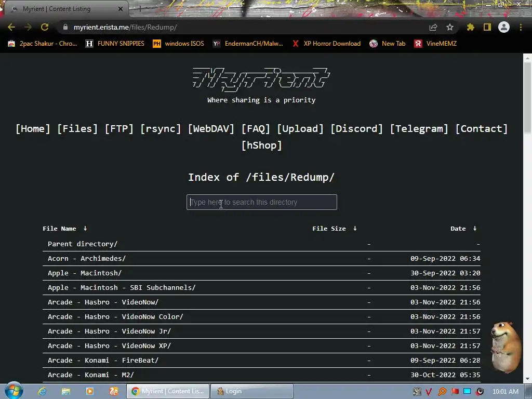Sort by Date column arrow
Viewport: 532px width, 399px height.
coord(475,229)
